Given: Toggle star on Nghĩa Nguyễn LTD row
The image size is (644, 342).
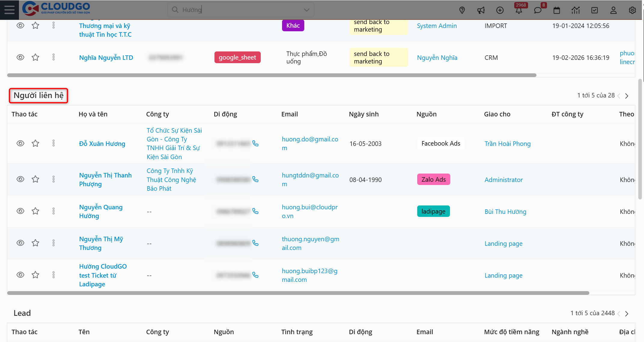Looking at the screenshot, I should coord(35,57).
